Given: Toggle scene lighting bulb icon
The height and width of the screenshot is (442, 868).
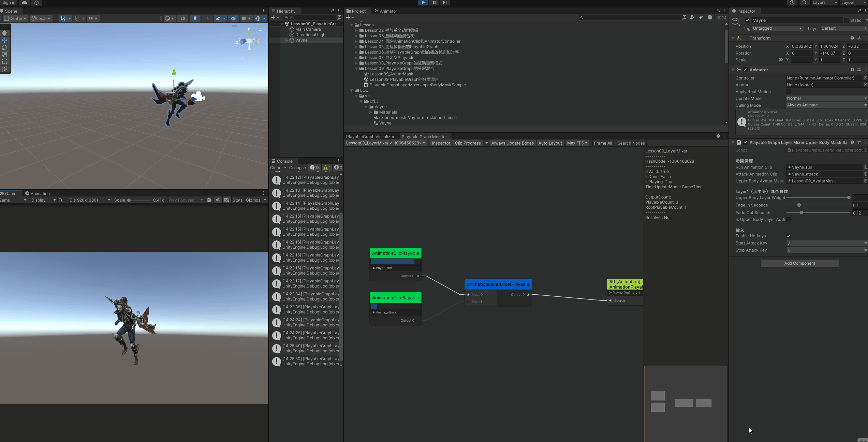Looking at the screenshot, I should (195, 18).
